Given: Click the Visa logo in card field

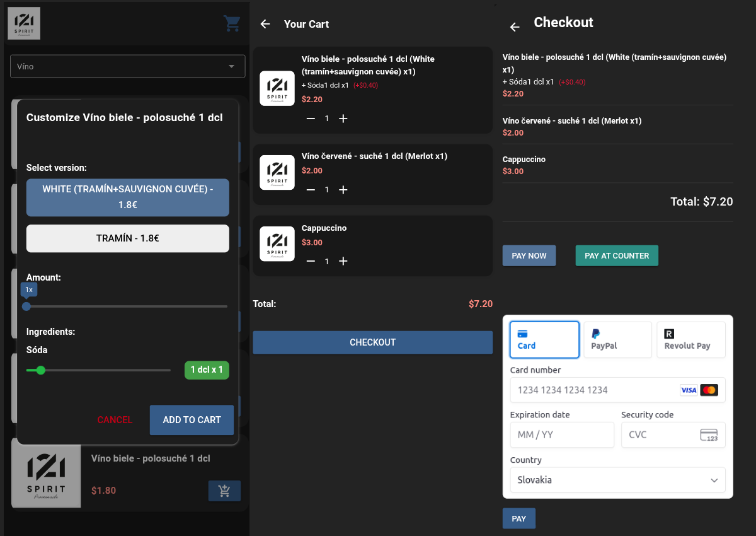Looking at the screenshot, I should click(x=689, y=390).
